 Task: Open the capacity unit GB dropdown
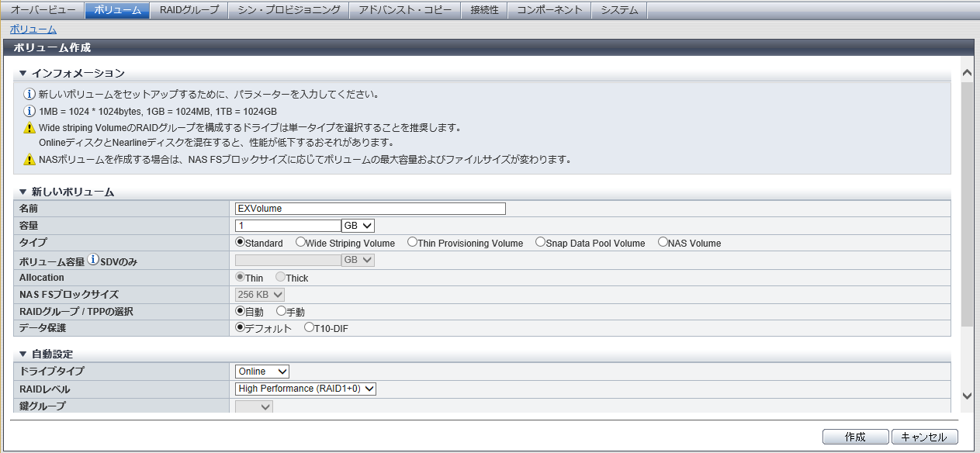pos(358,226)
